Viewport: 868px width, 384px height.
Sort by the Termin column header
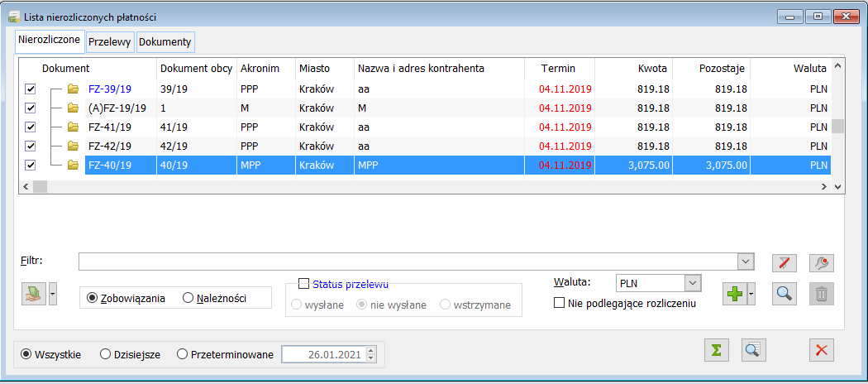tap(560, 69)
